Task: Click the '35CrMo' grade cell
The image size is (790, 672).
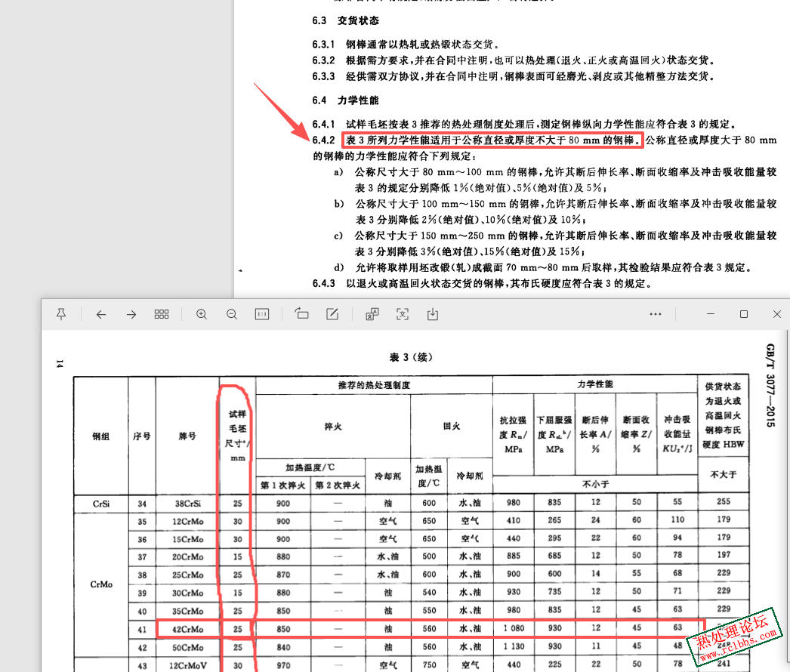Action: click(188, 611)
